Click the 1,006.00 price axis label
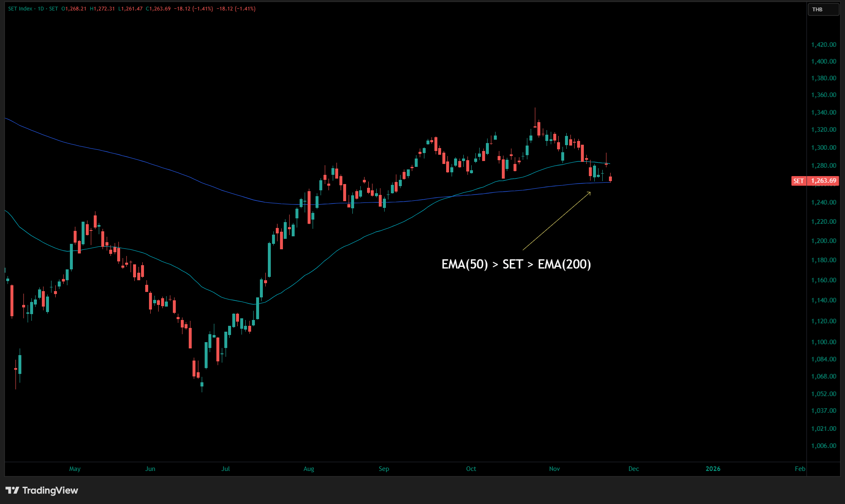Screen dimensions: 845x504 pyautogui.click(x=823, y=445)
